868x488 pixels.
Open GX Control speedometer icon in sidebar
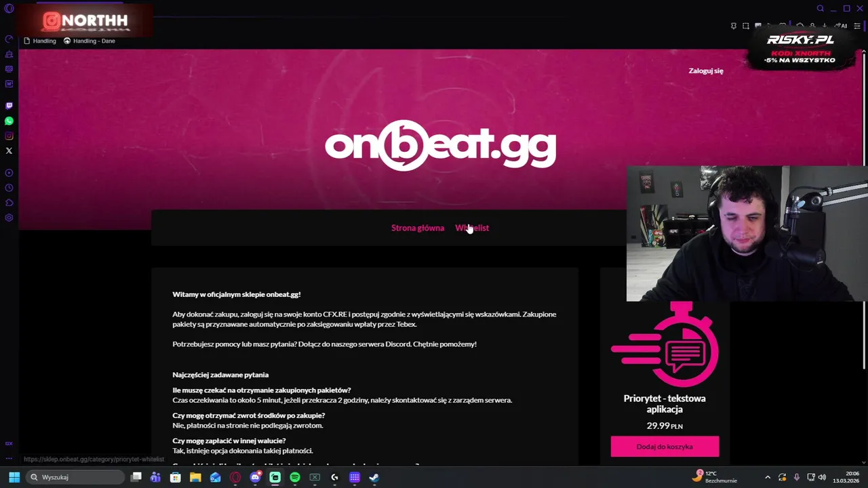point(9,39)
